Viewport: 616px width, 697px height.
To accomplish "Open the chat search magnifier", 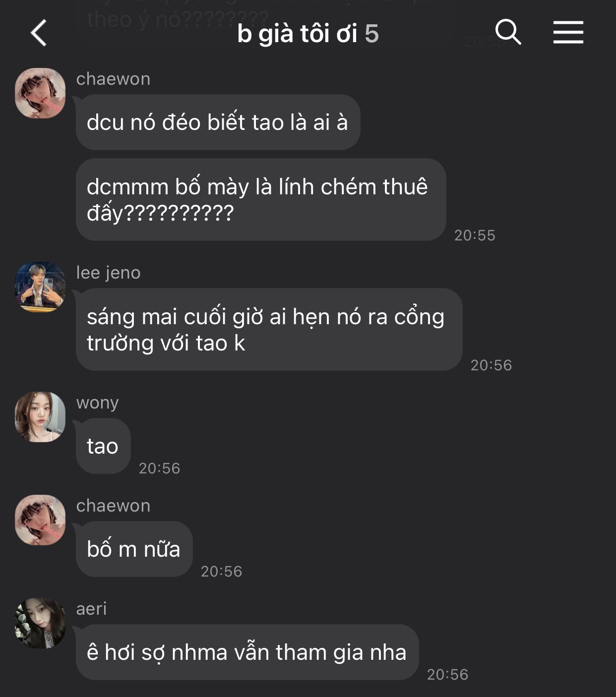I will click(508, 33).
